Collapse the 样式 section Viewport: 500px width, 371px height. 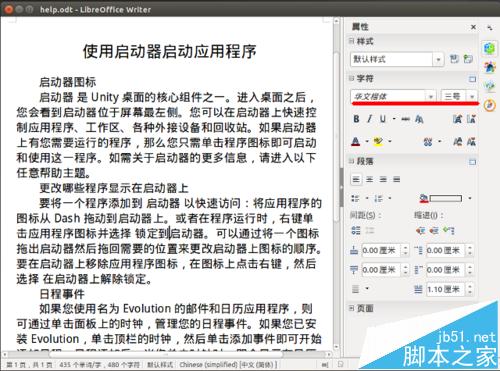point(351,41)
